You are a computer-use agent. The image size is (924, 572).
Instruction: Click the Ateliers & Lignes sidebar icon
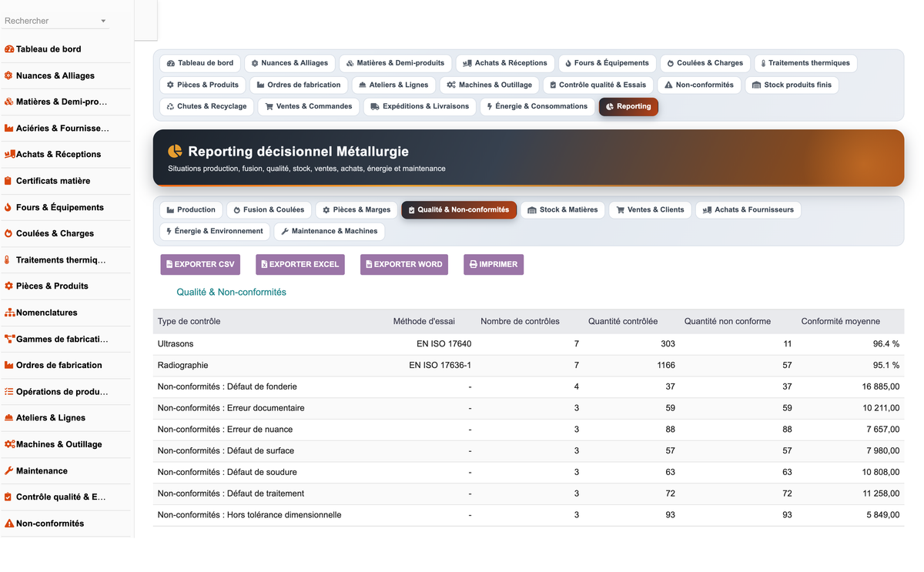click(9, 418)
